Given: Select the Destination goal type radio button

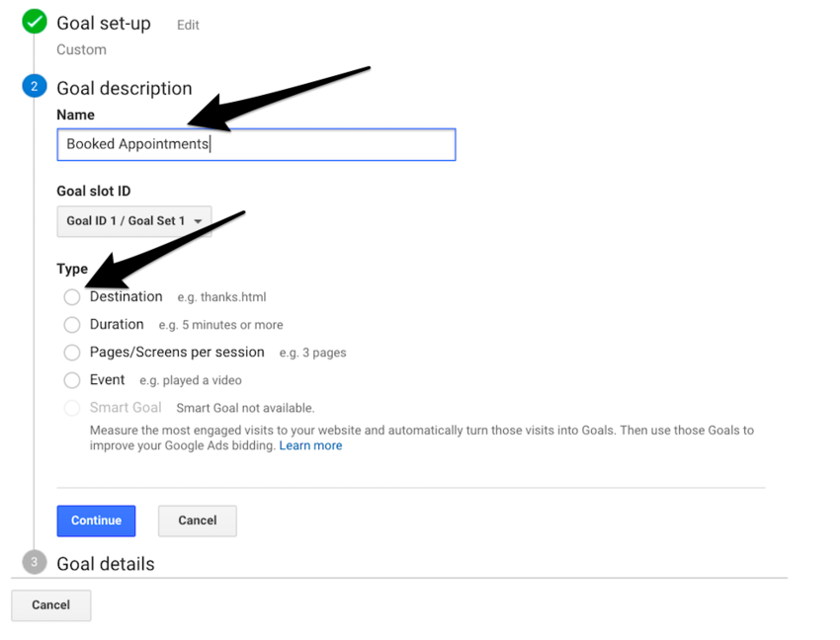Looking at the screenshot, I should pos(72,297).
